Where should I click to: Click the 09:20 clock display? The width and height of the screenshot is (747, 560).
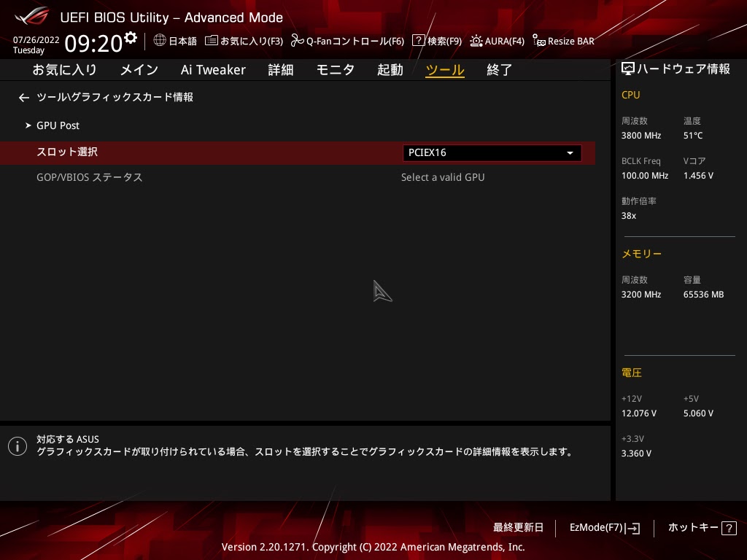94,44
